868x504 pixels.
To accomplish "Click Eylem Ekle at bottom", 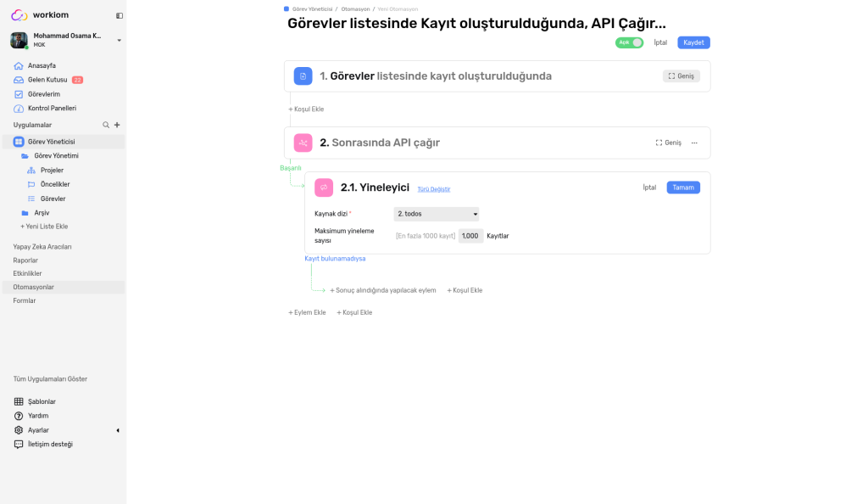I will [x=307, y=312].
